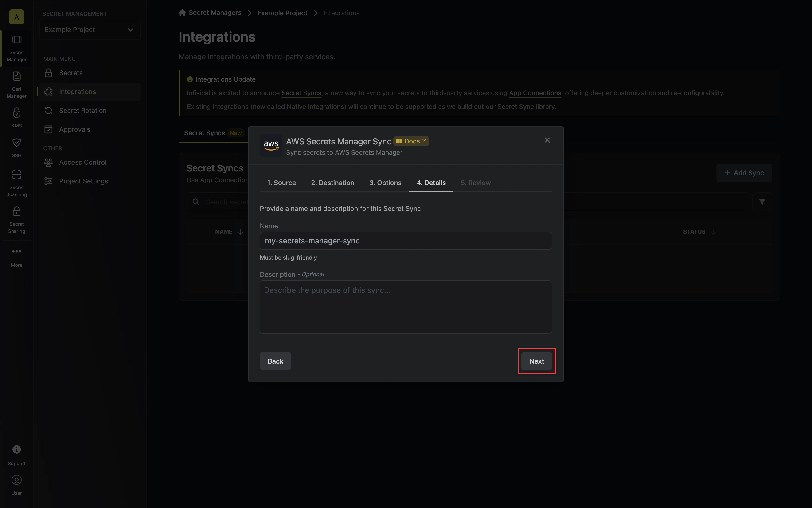Screen dimensions: 812x508
Task: Click the AWS logo in dialog
Action: [x=271, y=146]
